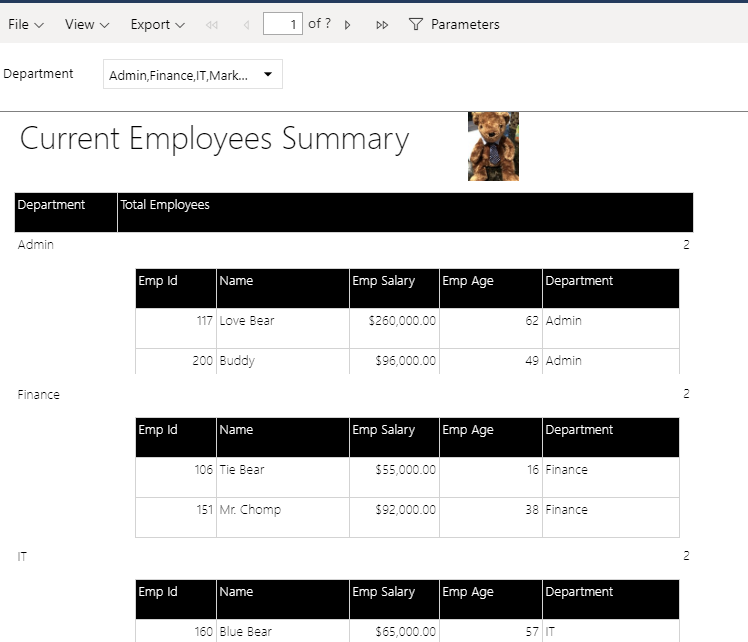The width and height of the screenshot is (748, 642).
Task: Go to the next report page
Action: pyautogui.click(x=347, y=24)
